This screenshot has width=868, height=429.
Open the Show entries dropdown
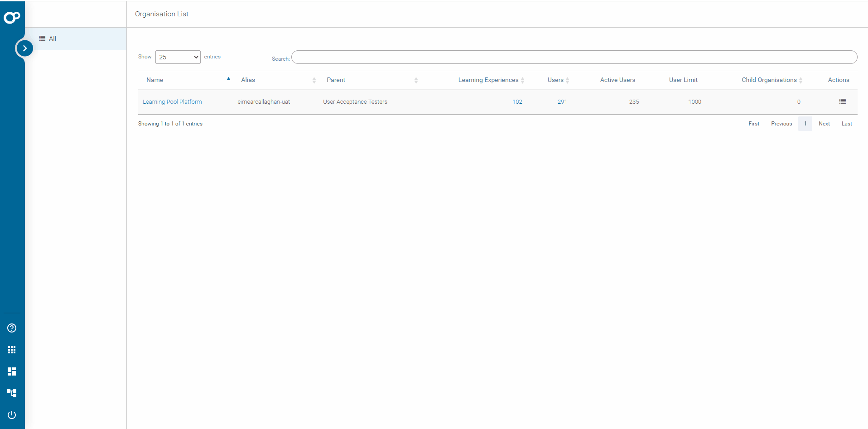click(178, 57)
